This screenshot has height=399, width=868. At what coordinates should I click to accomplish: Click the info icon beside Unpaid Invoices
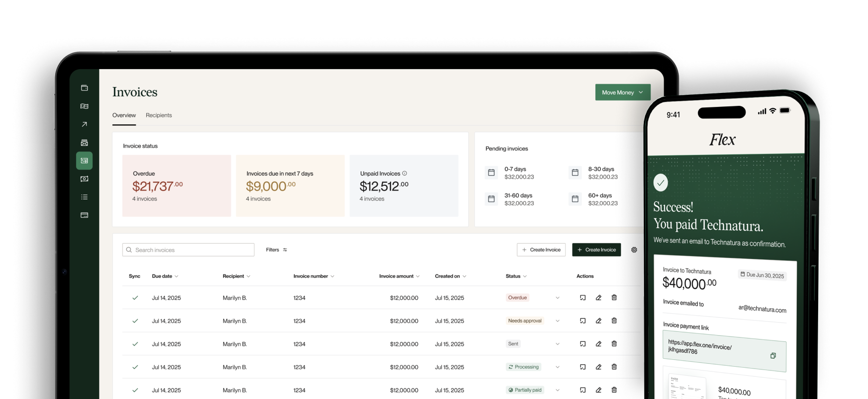405,173
